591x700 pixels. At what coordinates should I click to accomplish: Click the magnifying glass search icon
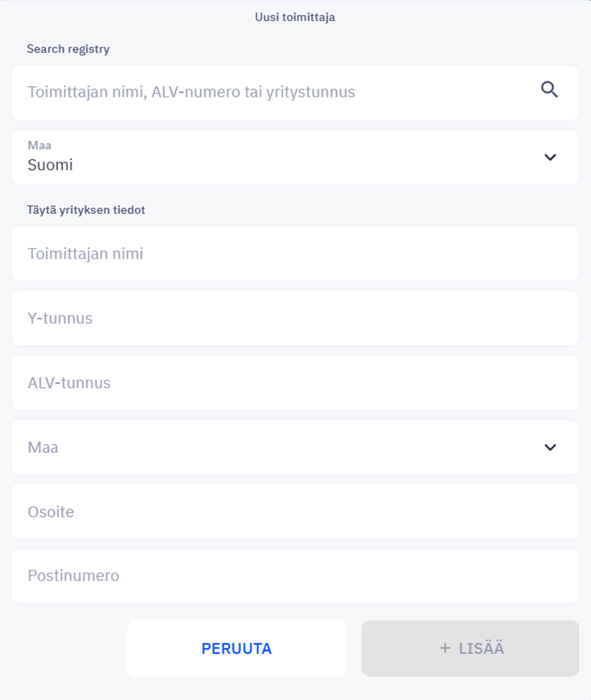549,90
